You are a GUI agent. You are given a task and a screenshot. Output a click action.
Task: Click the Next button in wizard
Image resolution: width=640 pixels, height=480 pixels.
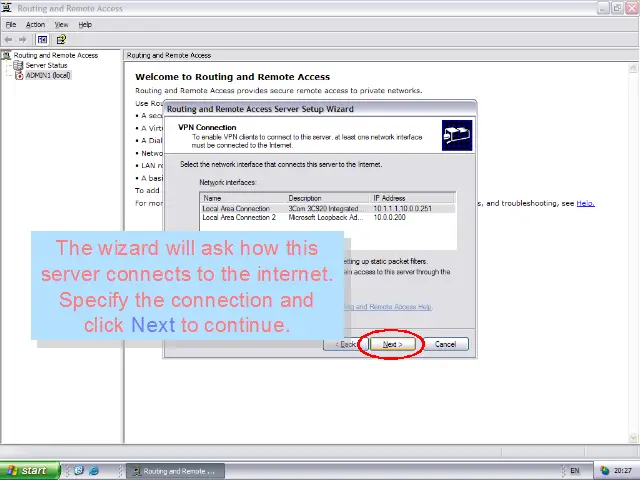[392, 344]
